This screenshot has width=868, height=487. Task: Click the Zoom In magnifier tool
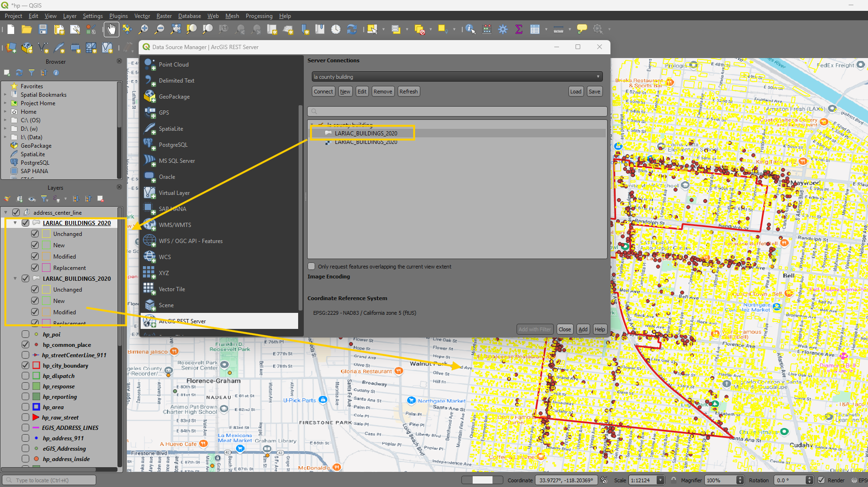pyautogui.click(x=143, y=29)
